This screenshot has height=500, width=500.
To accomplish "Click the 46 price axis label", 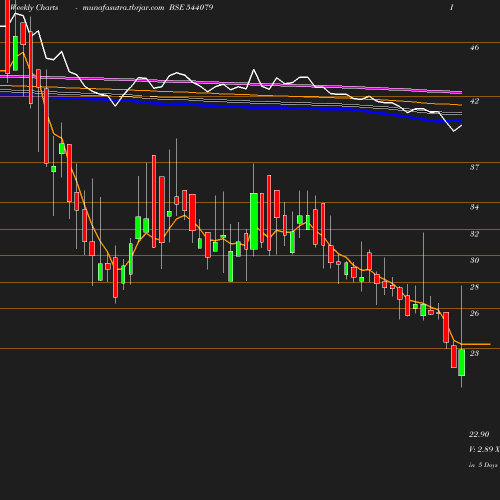I will coord(474,47).
